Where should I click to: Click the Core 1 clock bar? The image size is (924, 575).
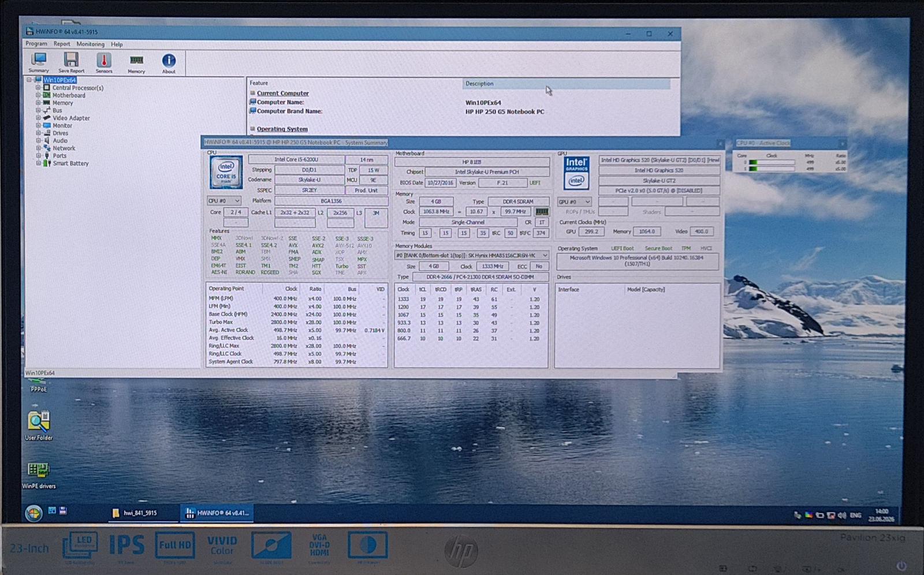pyautogui.click(x=772, y=169)
